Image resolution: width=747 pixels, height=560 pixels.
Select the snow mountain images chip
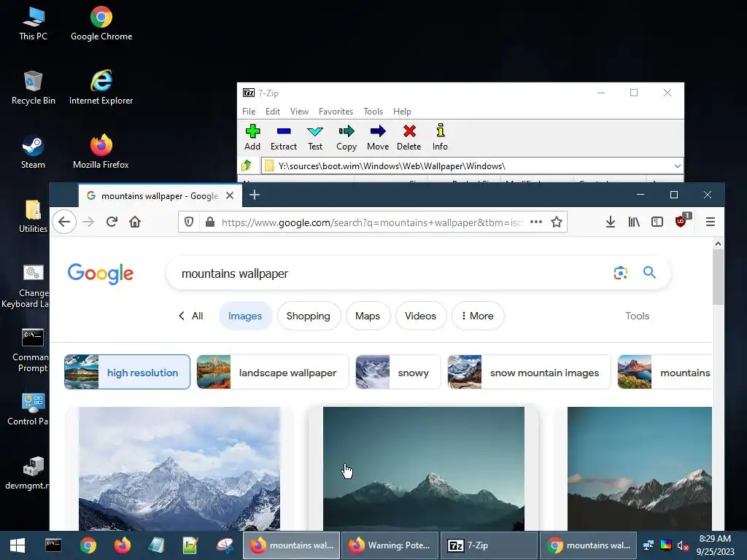coord(530,372)
